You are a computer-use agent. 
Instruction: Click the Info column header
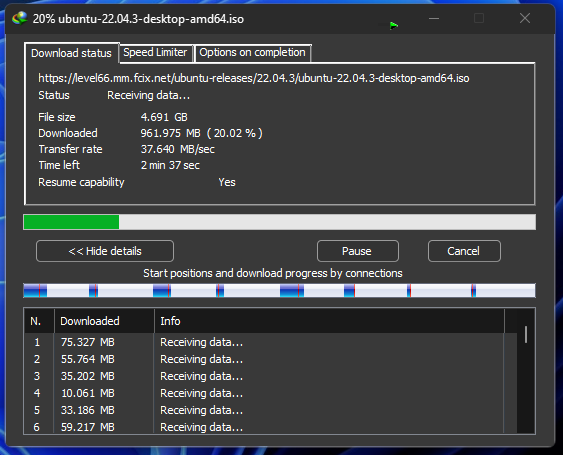pos(329,321)
